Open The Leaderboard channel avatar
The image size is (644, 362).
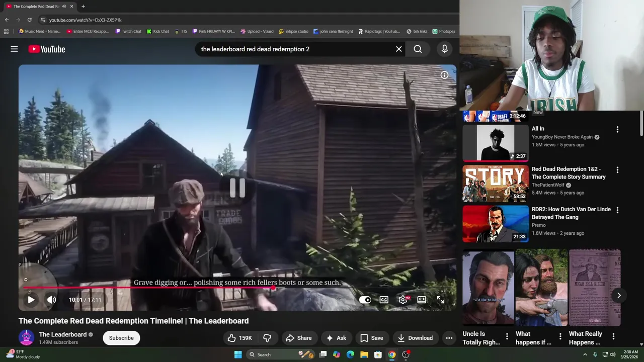(x=26, y=338)
